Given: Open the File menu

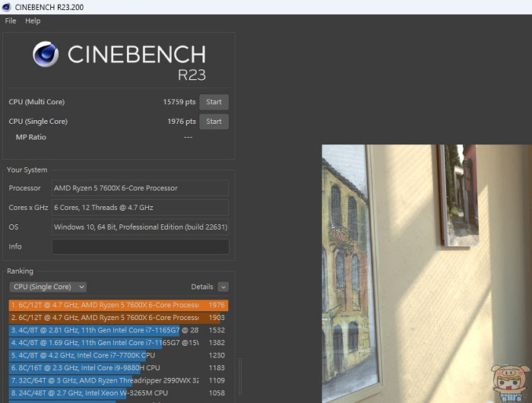Looking at the screenshot, I should coord(11,21).
